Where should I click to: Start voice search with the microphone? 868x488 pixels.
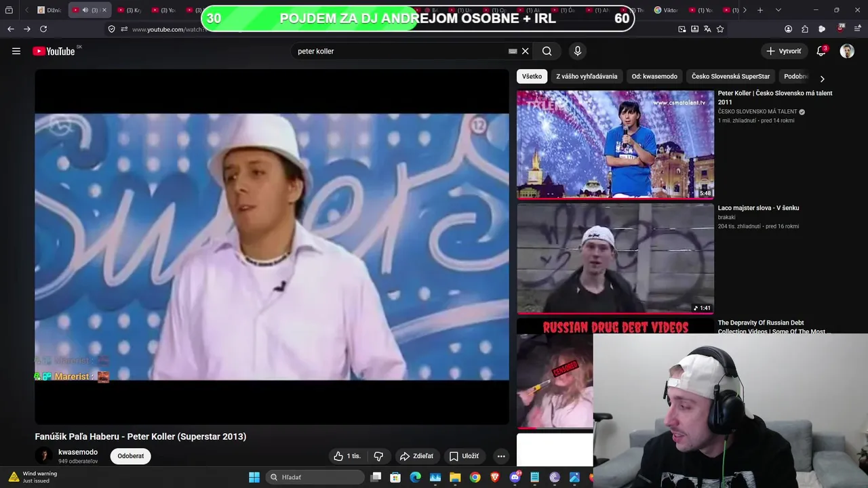click(x=578, y=51)
